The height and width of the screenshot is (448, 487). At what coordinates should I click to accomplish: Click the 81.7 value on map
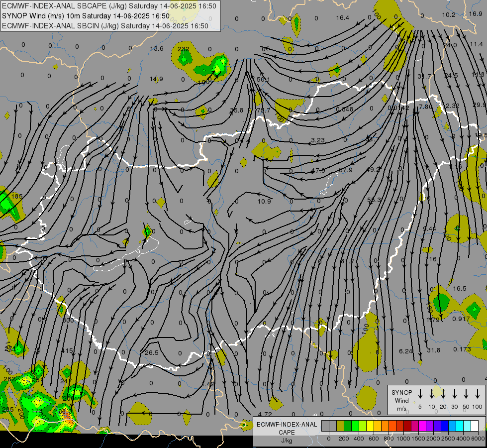347,261
